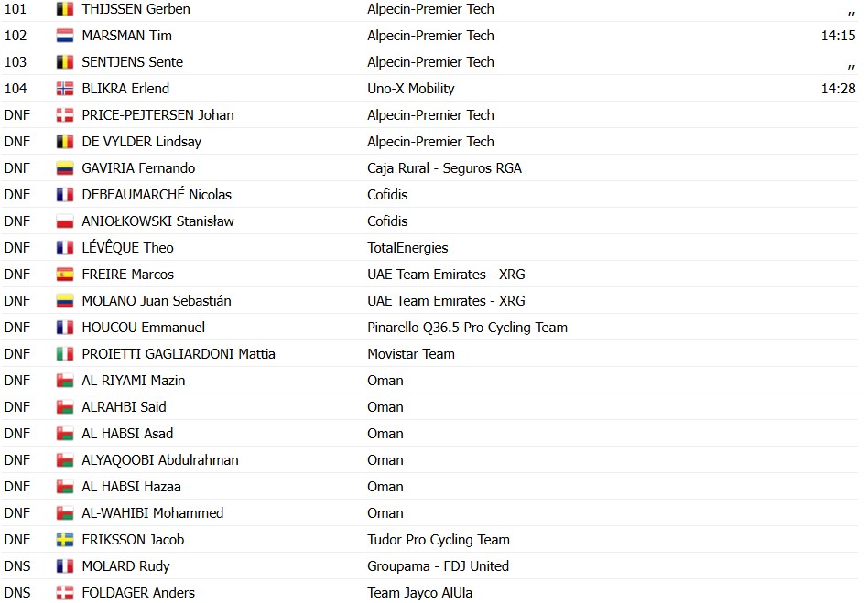Select the Team Jayco AlUla team link

tap(419, 593)
